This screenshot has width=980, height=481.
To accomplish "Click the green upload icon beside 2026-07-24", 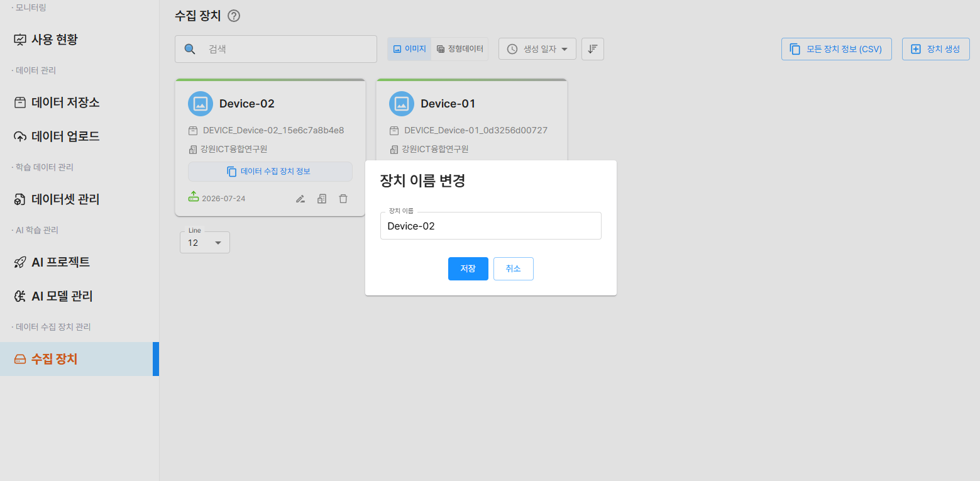I will [194, 197].
